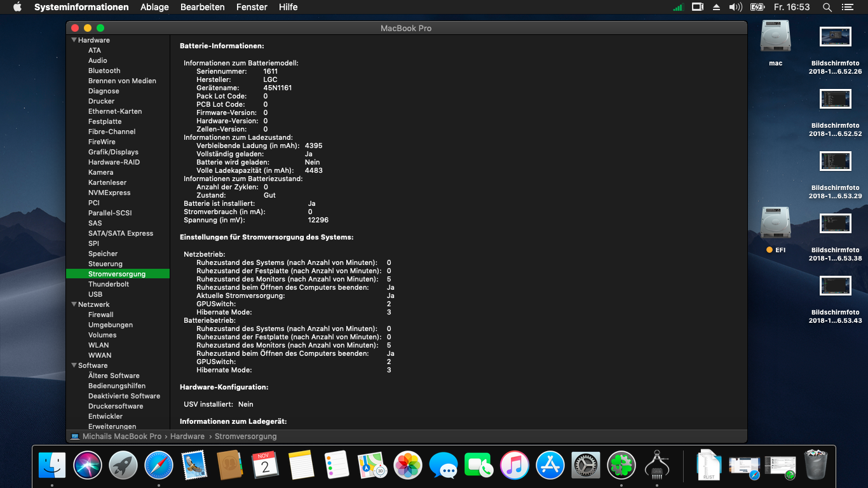
Task: Select Thunderbolt in the sidebar
Action: [109, 284]
